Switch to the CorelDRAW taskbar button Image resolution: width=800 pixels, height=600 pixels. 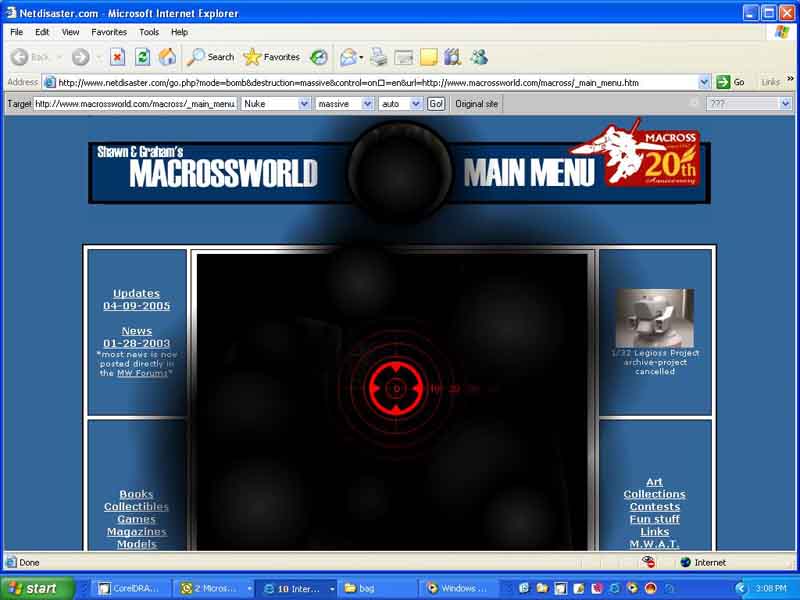130,588
